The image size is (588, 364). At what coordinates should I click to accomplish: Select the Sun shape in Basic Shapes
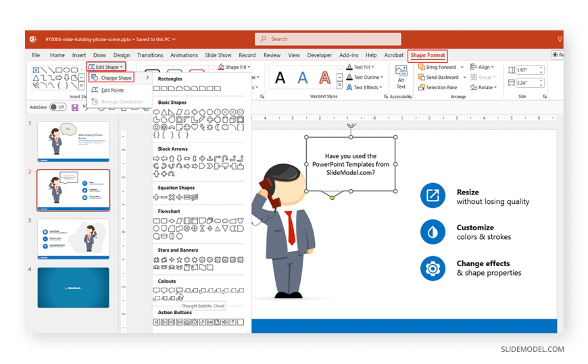click(210, 128)
